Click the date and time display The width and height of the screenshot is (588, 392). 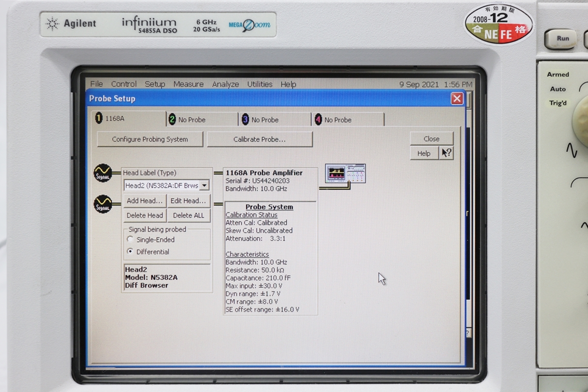pos(436,84)
